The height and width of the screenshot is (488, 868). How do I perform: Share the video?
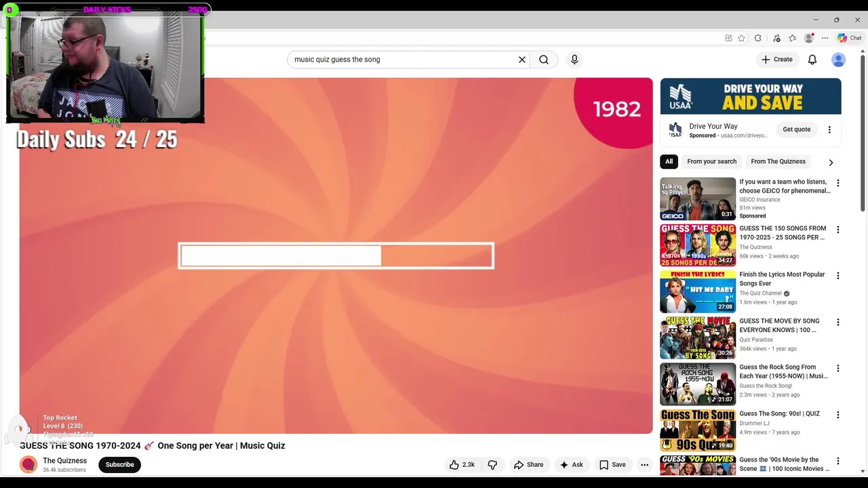[528, 465]
